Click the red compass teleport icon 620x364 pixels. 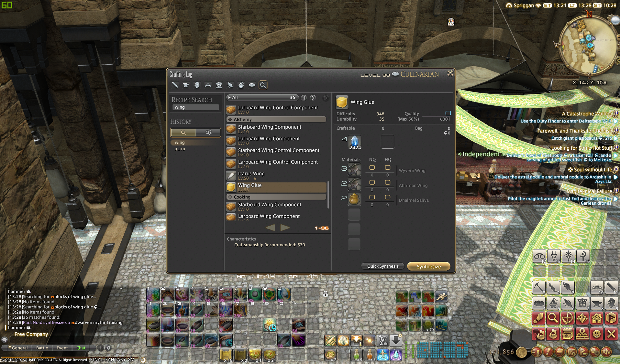coord(568,318)
